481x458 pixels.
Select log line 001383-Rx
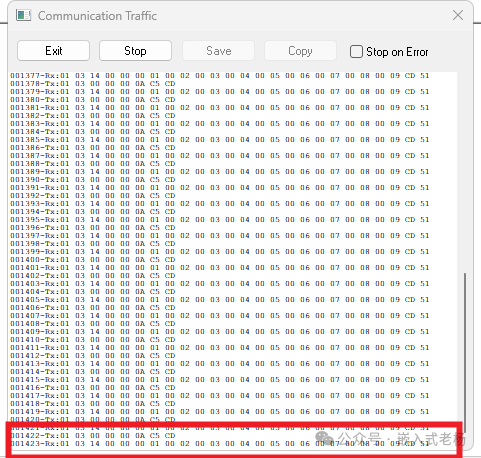[220, 124]
